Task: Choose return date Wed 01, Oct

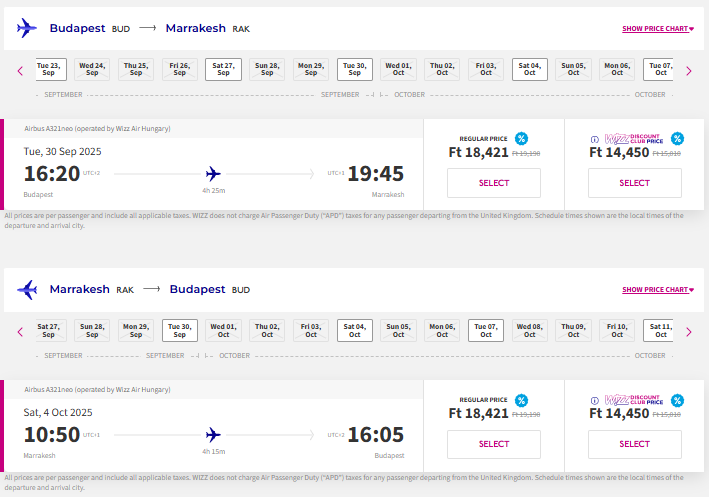Action: click(223, 331)
